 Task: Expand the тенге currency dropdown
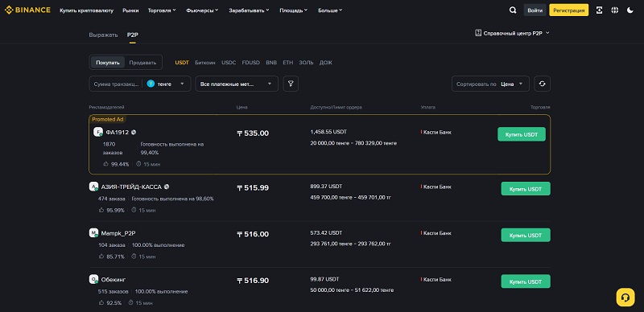(x=167, y=84)
